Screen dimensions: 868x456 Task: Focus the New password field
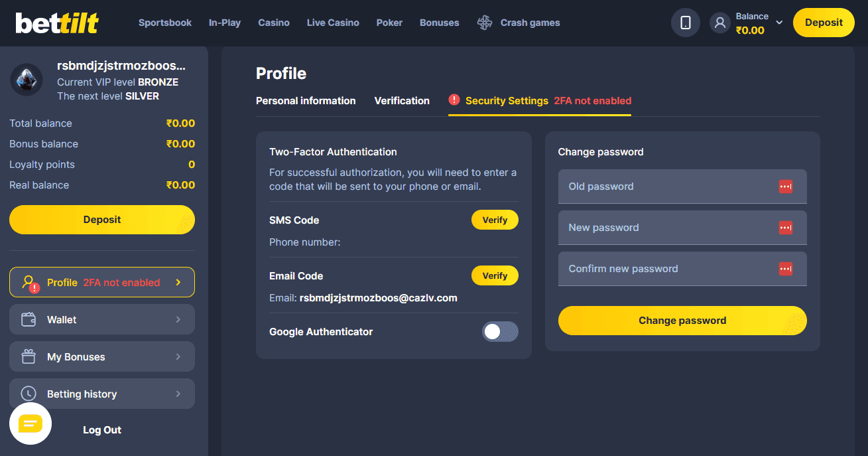(x=682, y=228)
